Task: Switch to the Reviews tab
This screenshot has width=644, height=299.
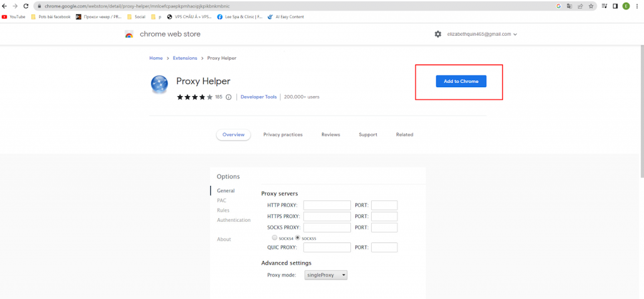Action: pyautogui.click(x=331, y=134)
